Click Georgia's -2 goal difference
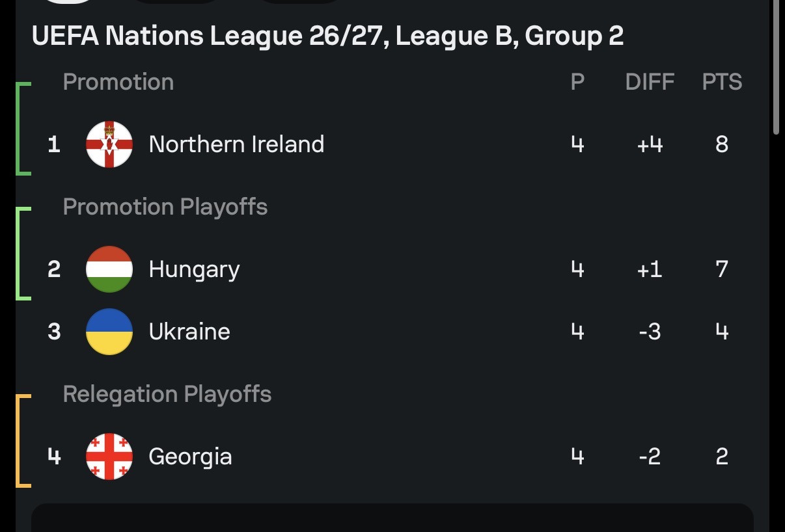 click(650, 457)
